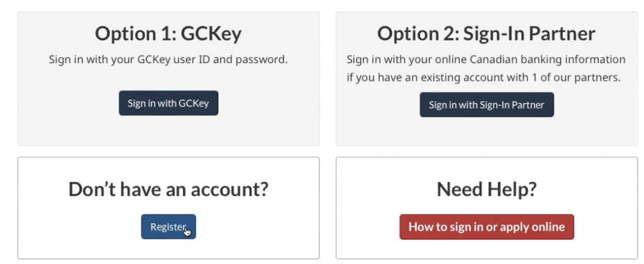
Task: Click the Don't have an account? heading
Action: (x=168, y=190)
